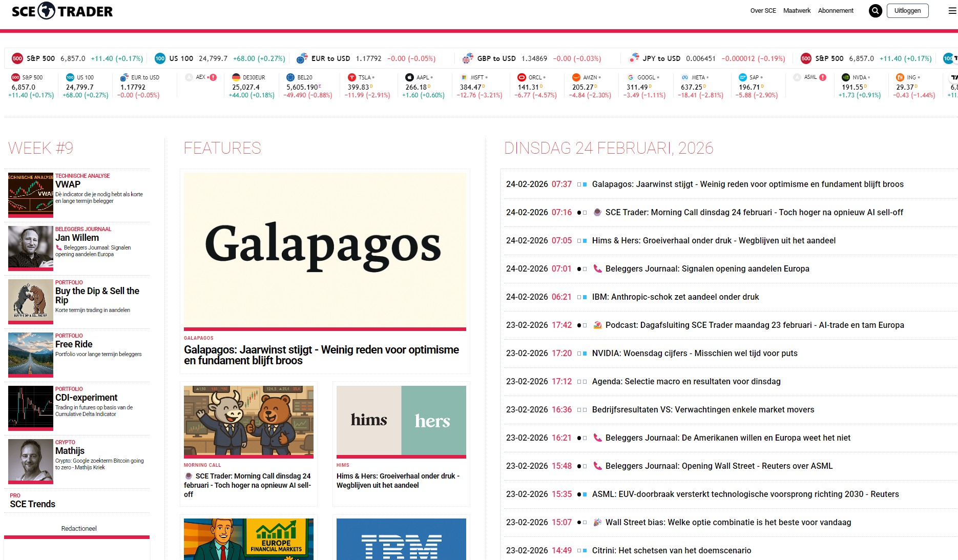Click the ASML warning alert icon
Screen dimensions: 958x560
[x=823, y=77]
